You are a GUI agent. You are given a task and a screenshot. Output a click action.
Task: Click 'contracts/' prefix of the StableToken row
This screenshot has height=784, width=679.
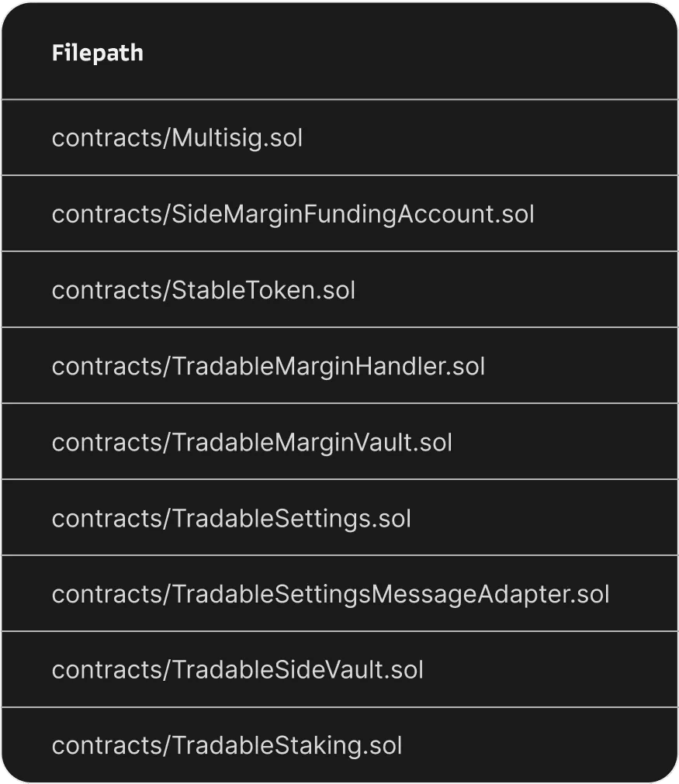(112, 291)
